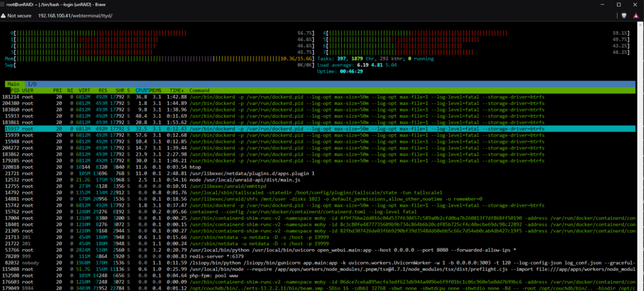The width and height of the screenshot is (644, 291).
Task: Sort processes by the PID column header
Action: tap(15, 90)
